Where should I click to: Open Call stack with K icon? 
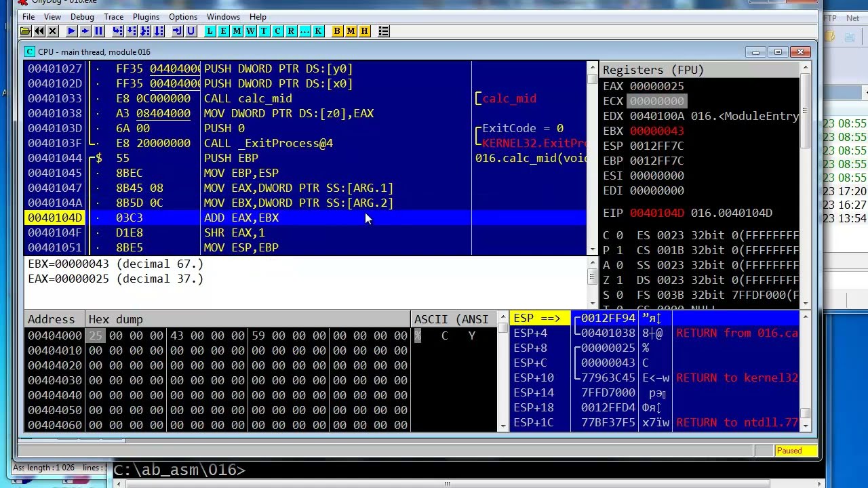pyautogui.click(x=318, y=31)
